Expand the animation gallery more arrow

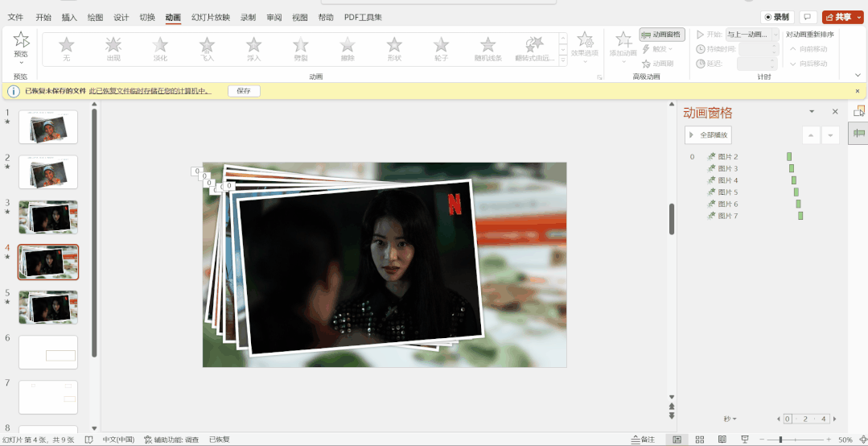[x=563, y=61]
